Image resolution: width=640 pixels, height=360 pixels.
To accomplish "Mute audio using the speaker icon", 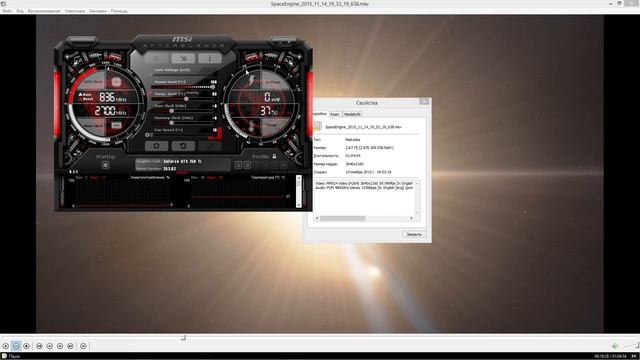I will click(x=615, y=346).
